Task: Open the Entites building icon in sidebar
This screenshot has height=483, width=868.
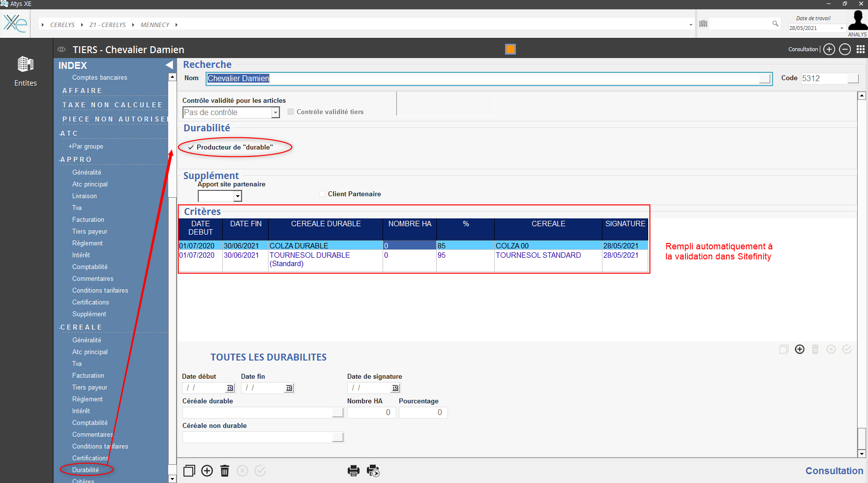Action: pyautogui.click(x=26, y=64)
